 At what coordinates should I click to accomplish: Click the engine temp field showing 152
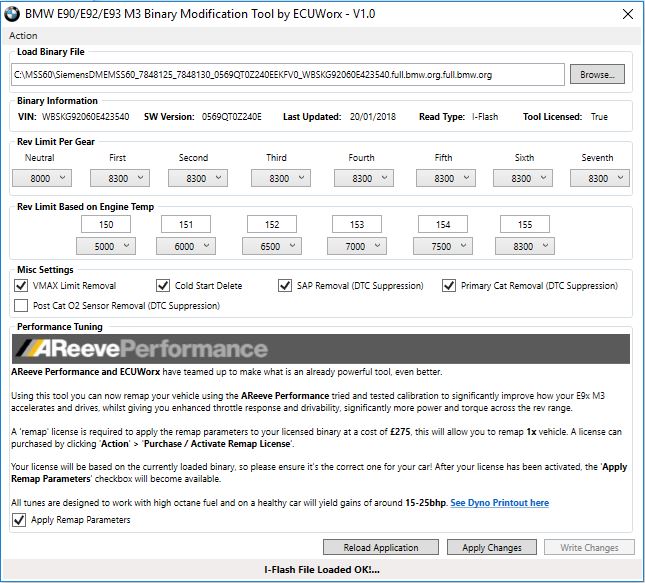271,224
